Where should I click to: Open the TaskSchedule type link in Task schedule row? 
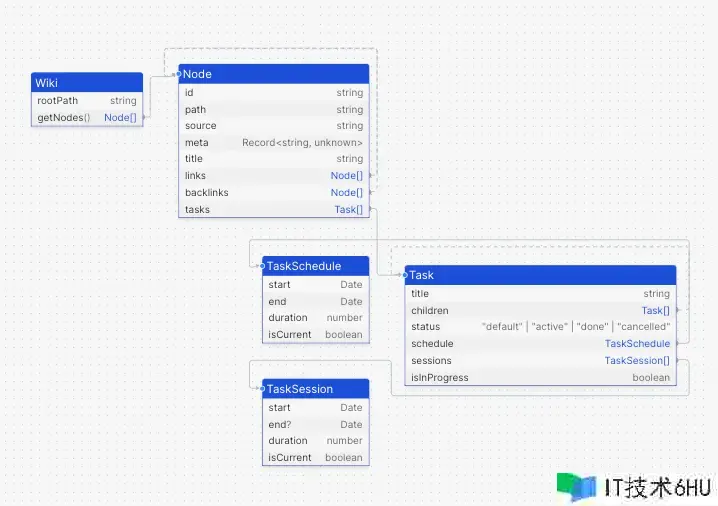[x=637, y=344]
